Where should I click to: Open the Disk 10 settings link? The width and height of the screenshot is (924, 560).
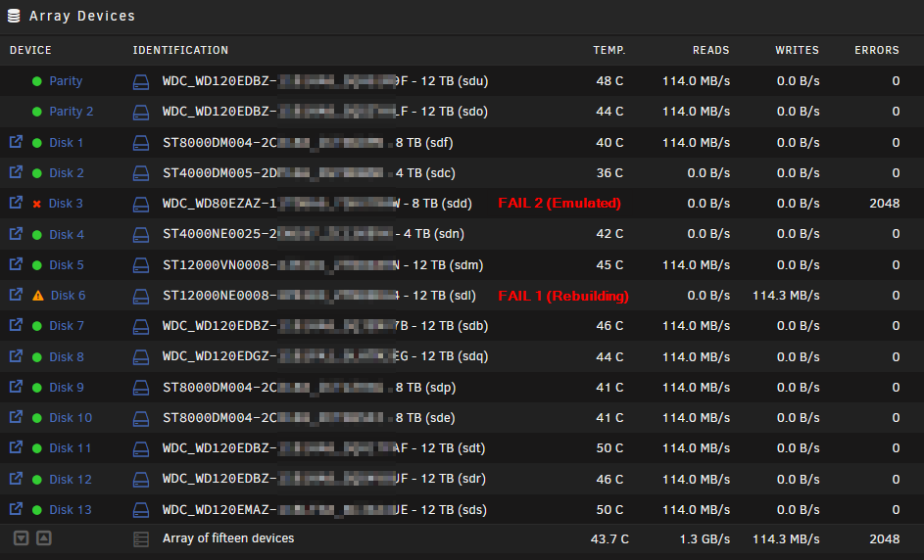click(71, 418)
